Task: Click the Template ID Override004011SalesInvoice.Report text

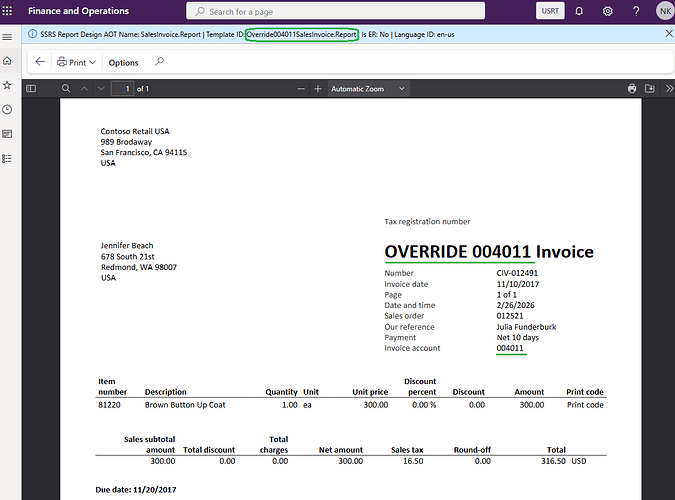Action: point(301,34)
